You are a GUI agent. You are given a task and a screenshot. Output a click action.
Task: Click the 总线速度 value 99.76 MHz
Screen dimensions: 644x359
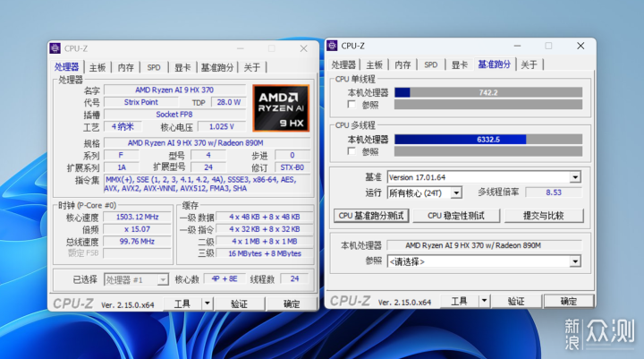[x=137, y=242]
